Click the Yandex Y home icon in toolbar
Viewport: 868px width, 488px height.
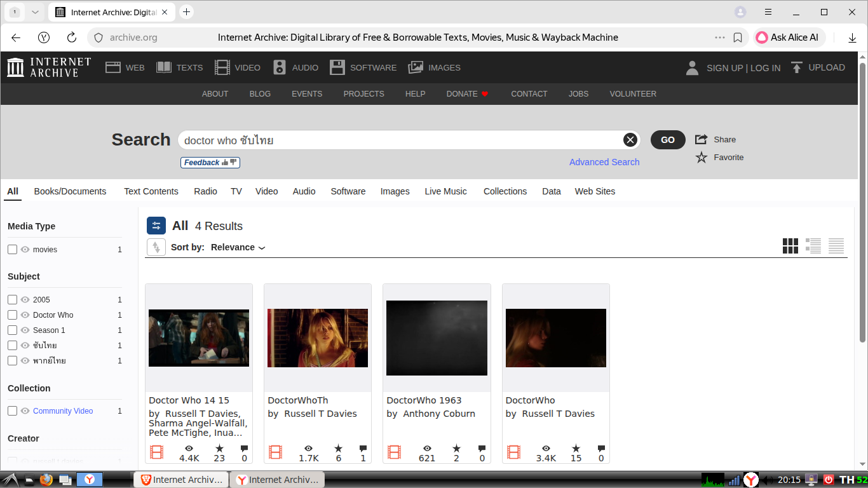click(x=44, y=37)
